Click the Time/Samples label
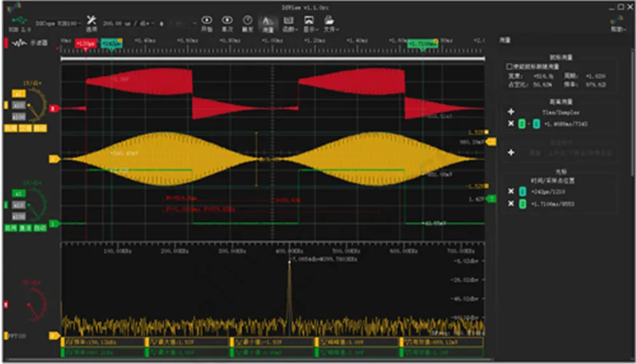The width and height of the screenshot is (636, 364). click(x=561, y=112)
